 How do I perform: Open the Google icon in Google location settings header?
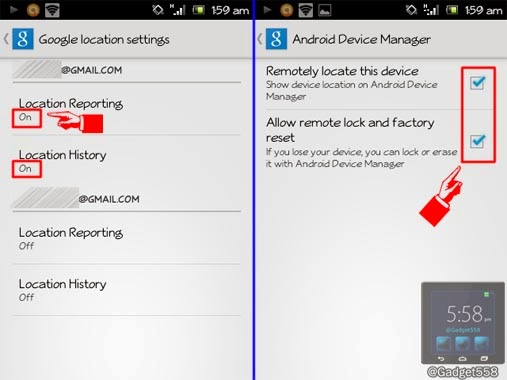tap(23, 39)
